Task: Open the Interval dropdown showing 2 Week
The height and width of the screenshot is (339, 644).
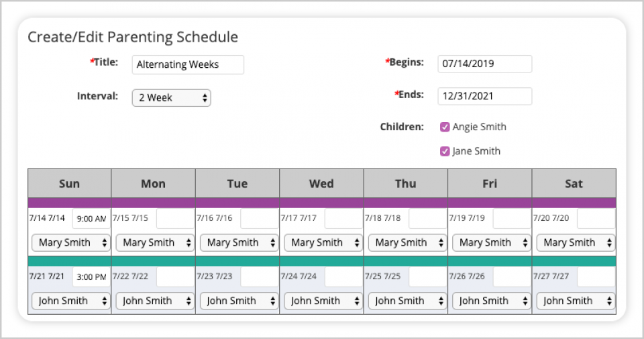Action: pyautogui.click(x=171, y=98)
